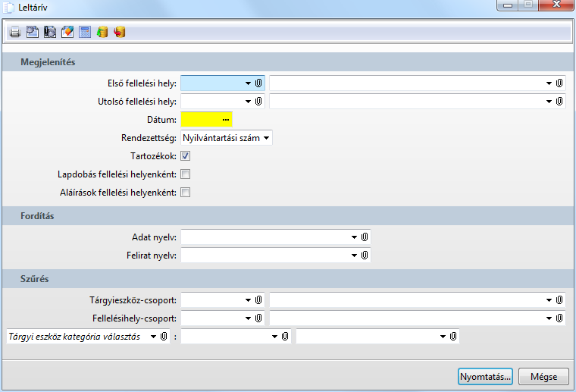Click paperclip beside Első fellelési hely code field
Viewport: 576px width, 392px height.
[x=258, y=83]
